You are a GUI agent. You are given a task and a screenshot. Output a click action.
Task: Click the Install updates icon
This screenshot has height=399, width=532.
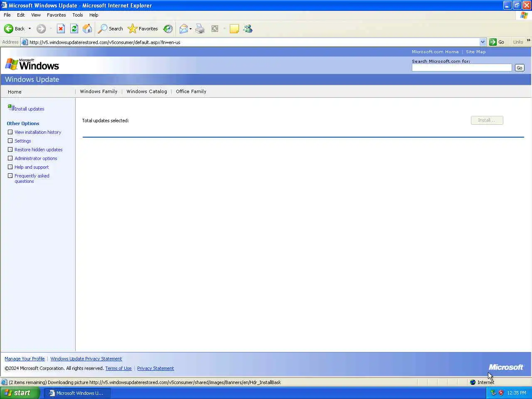[11, 108]
